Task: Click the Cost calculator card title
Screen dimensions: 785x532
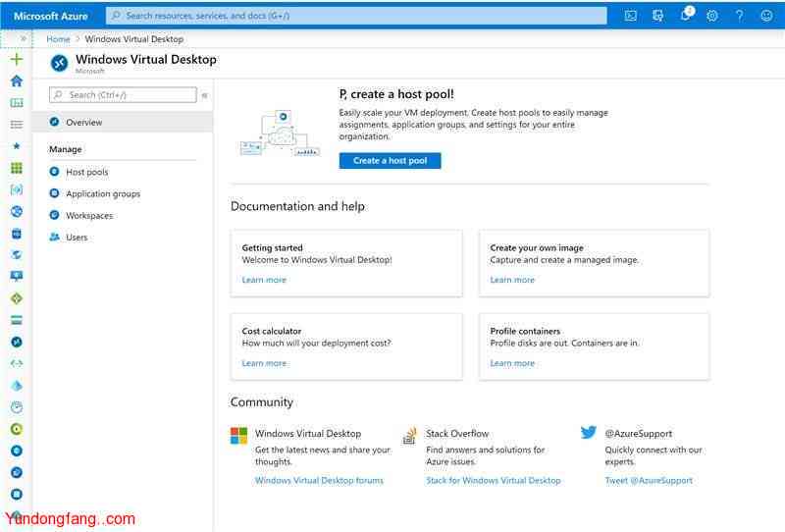Action: pyautogui.click(x=272, y=331)
